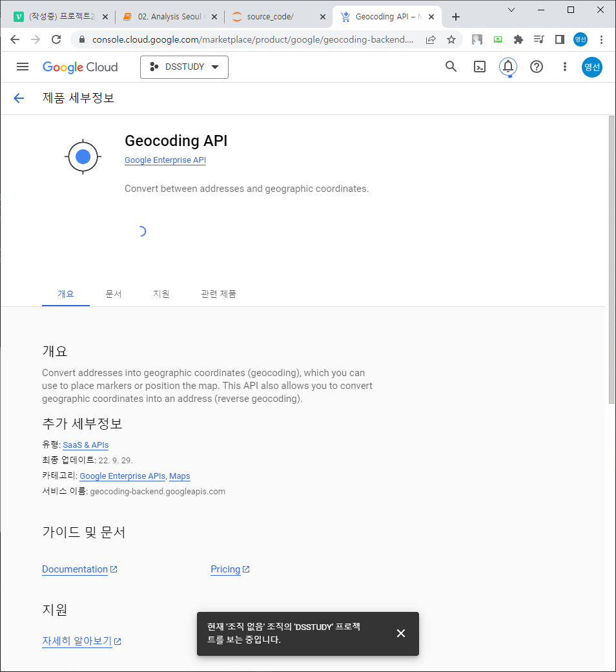Click the 영선 account avatar in Cloud header
The height and width of the screenshot is (672, 616).
pos(592,67)
